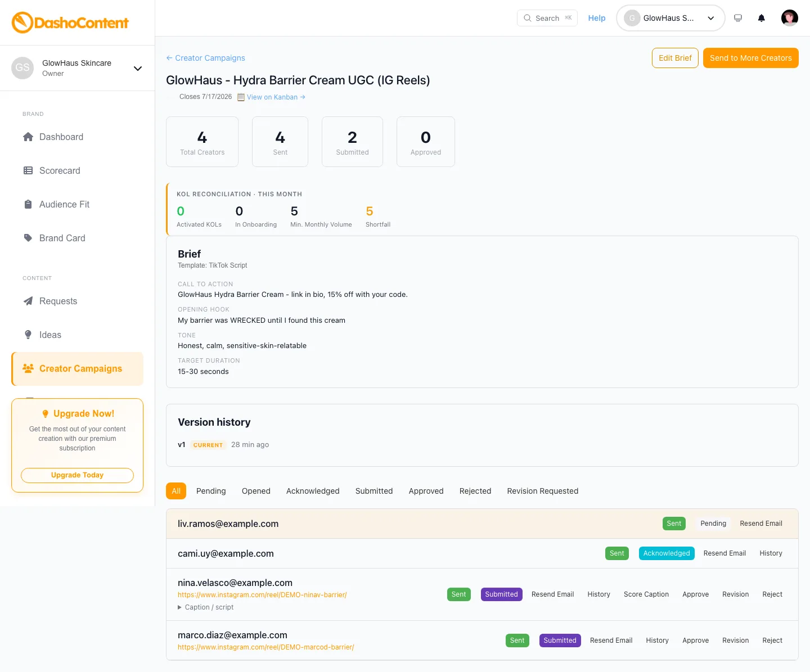View History for cami.uy
810x672 pixels.
click(x=771, y=553)
